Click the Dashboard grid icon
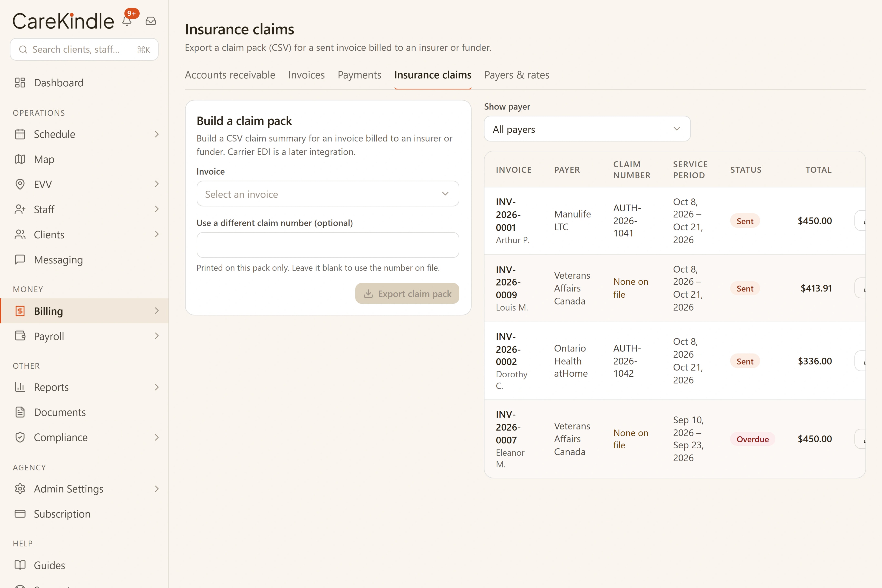Screen dimensions: 882x588 [x=20, y=82]
